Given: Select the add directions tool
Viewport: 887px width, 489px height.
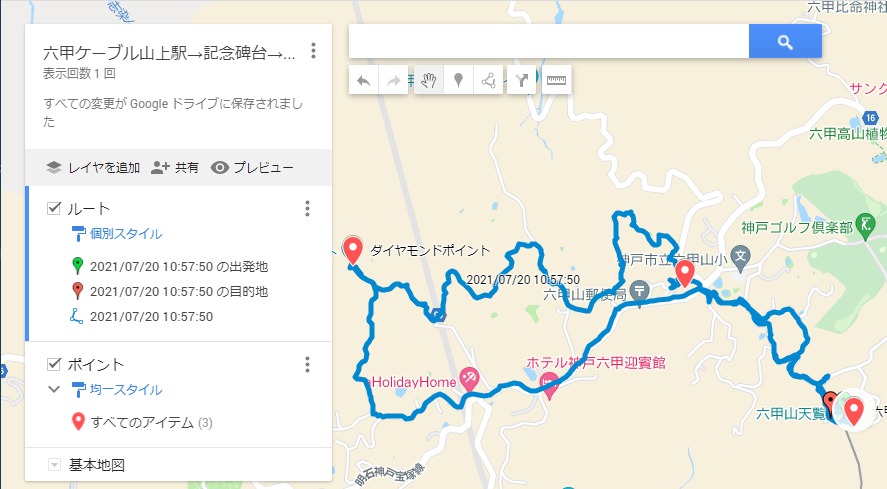Looking at the screenshot, I should pos(522,81).
